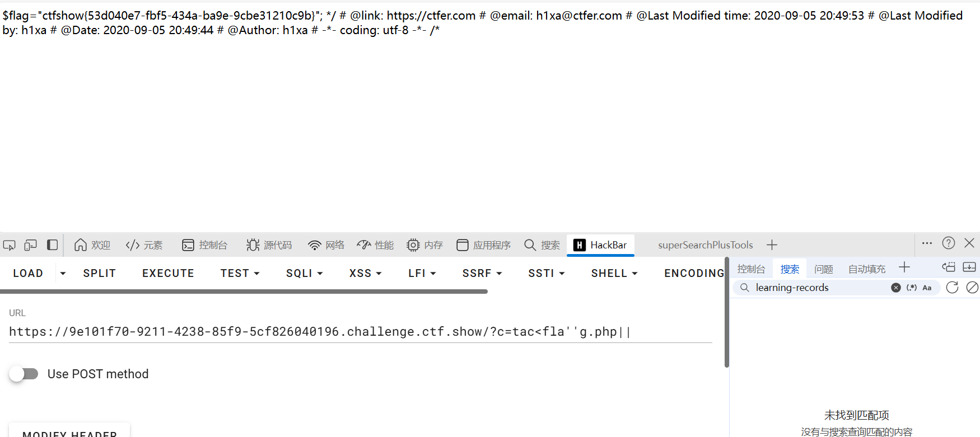Open DevTools help question mark icon
Image resolution: width=980 pixels, height=437 pixels.
(948, 243)
